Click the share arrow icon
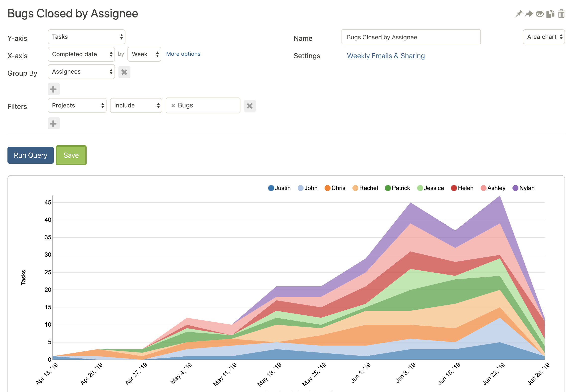572x392 pixels. pyautogui.click(x=529, y=14)
